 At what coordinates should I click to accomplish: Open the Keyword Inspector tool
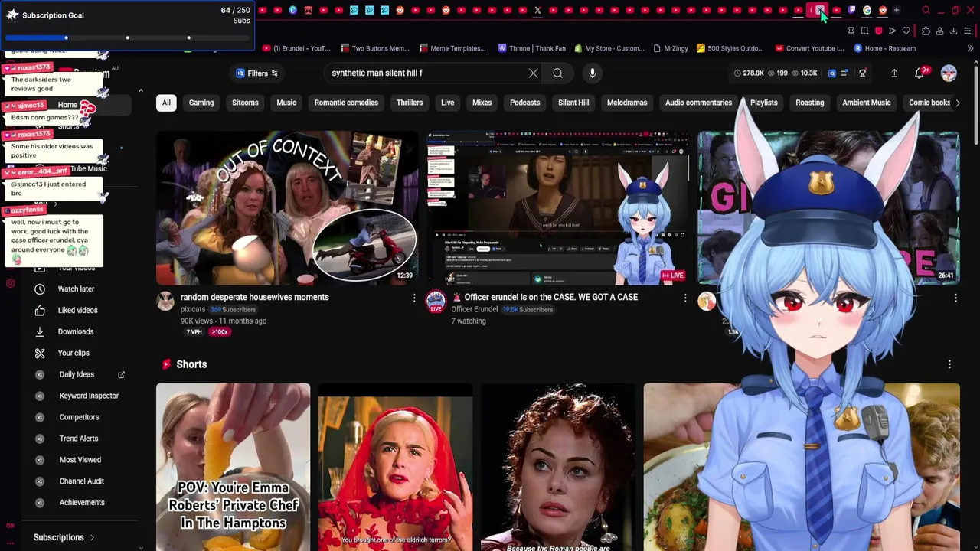[89, 396]
